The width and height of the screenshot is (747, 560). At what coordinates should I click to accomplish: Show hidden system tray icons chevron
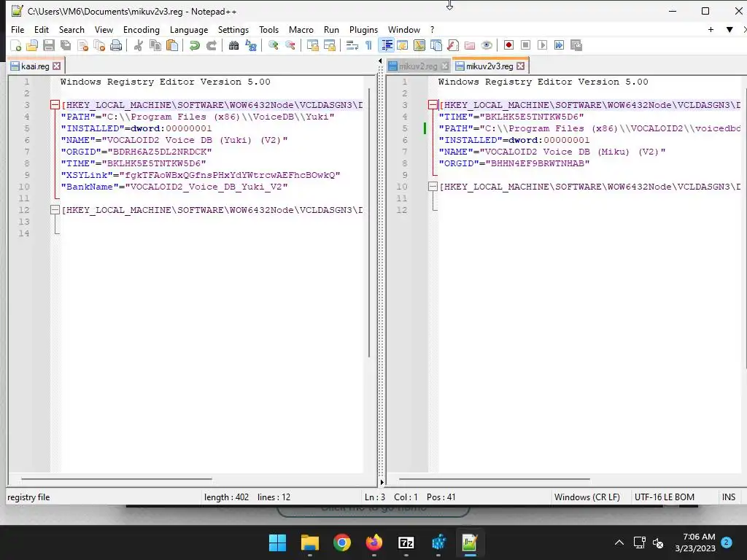[x=619, y=542]
